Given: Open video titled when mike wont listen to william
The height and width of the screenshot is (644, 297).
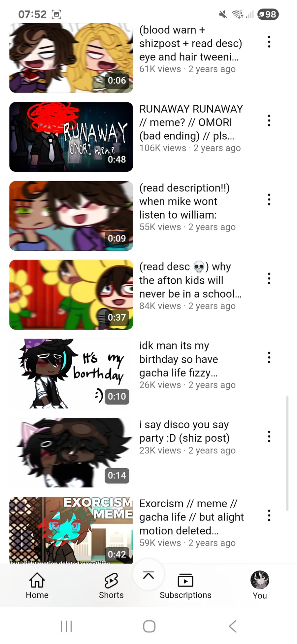Looking at the screenshot, I should (x=184, y=201).
